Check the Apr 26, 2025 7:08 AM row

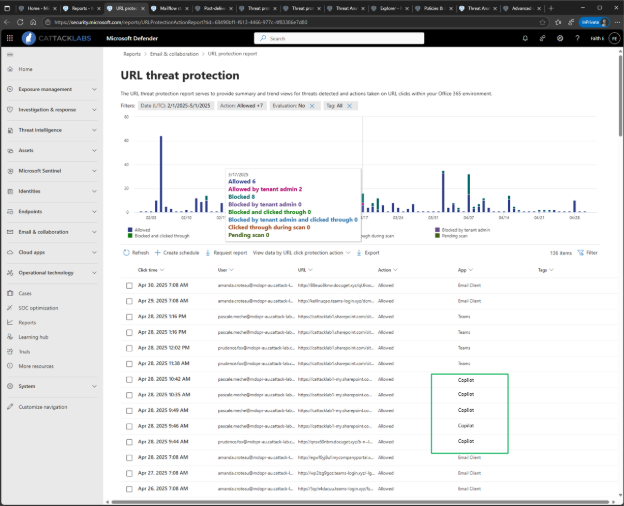129,489
